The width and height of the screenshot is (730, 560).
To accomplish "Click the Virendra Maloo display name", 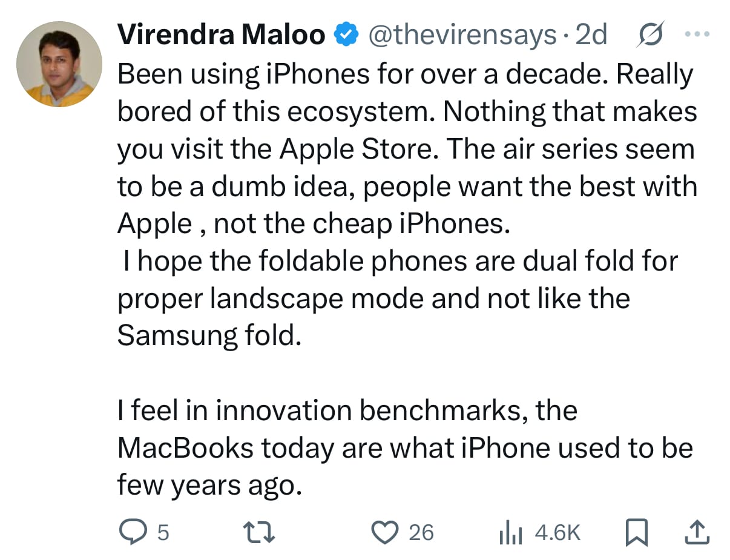I will [x=221, y=36].
